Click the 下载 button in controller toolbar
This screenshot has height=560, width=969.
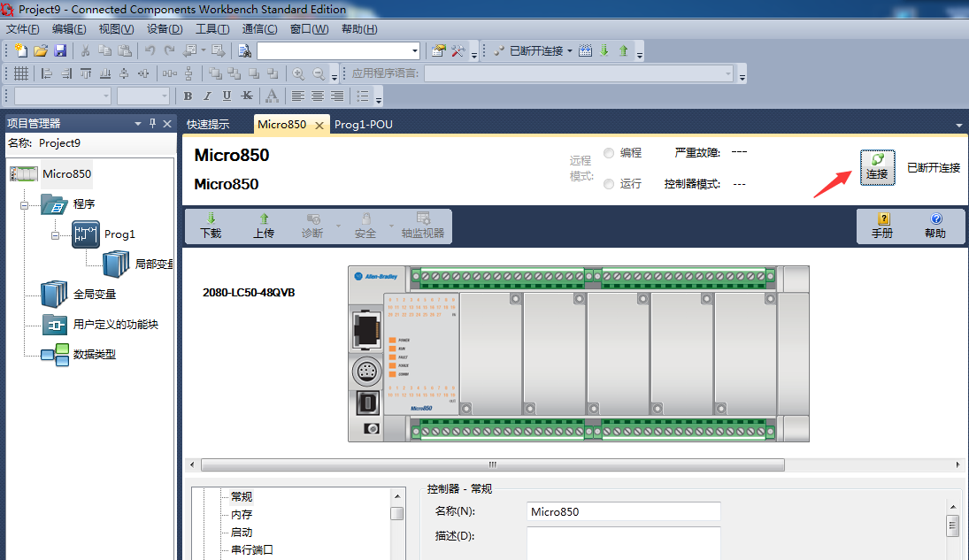point(211,226)
